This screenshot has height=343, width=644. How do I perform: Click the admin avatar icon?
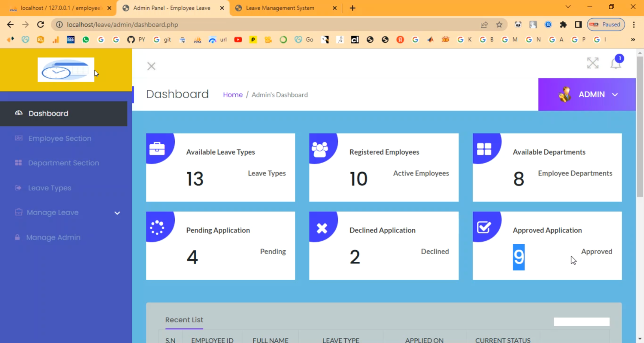pos(565,94)
